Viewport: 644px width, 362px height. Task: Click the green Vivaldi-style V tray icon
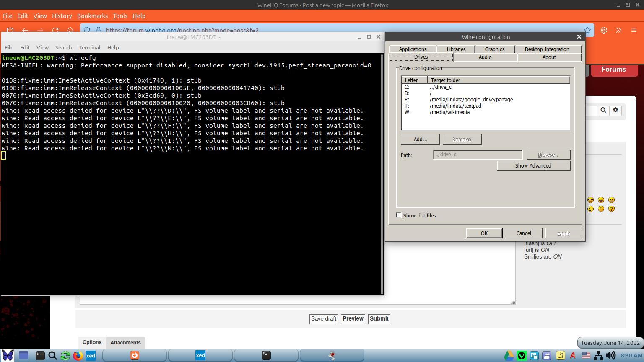click(x=522, y=356)
